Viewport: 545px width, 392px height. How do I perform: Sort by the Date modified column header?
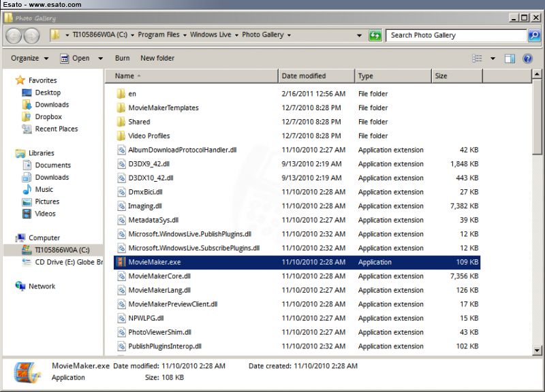pos(316,76)
